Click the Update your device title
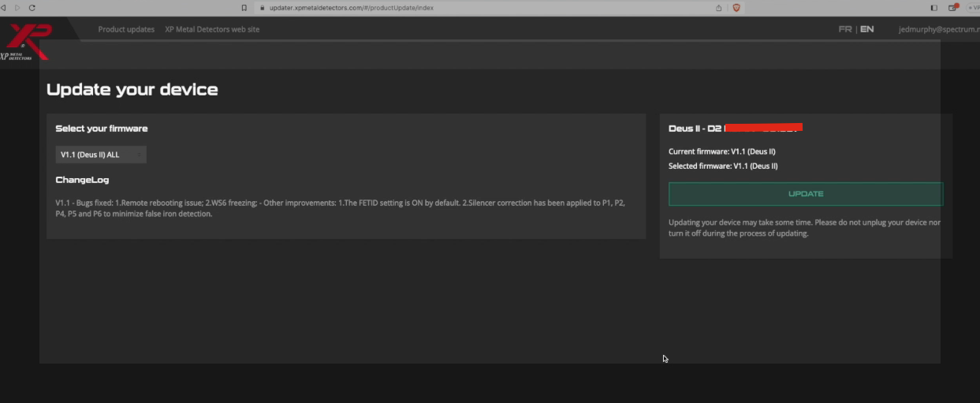 132,90
